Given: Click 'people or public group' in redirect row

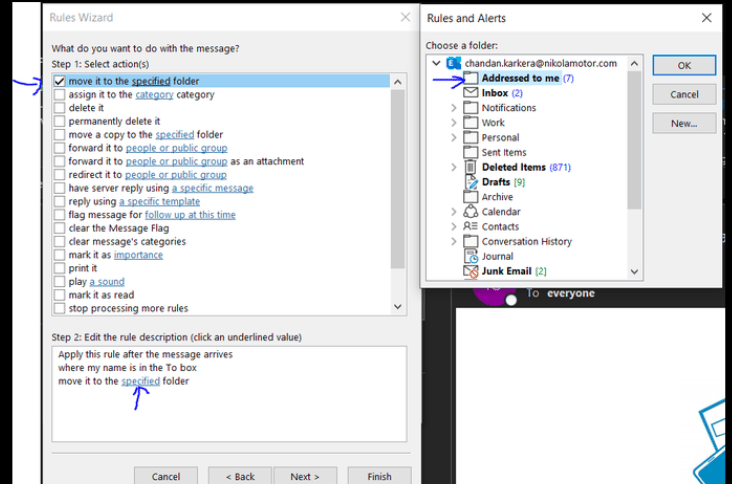Looking at the screenshot, I should point(176,175).
